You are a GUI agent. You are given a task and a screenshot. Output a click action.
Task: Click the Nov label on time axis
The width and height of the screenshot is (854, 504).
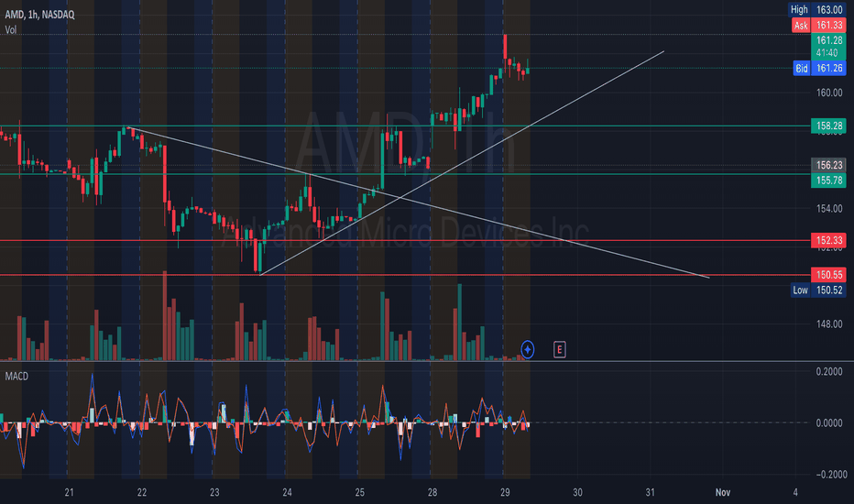(x=723, y=492)
